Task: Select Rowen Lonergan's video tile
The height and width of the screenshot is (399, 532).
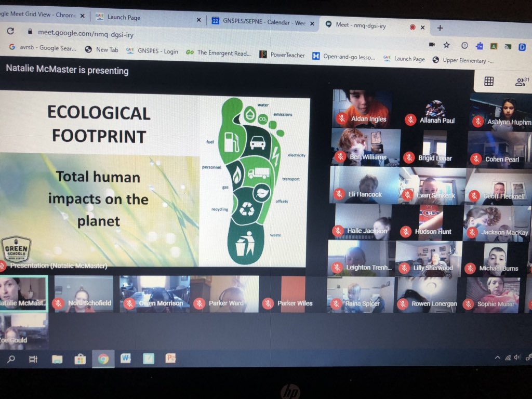Action: 428,295
